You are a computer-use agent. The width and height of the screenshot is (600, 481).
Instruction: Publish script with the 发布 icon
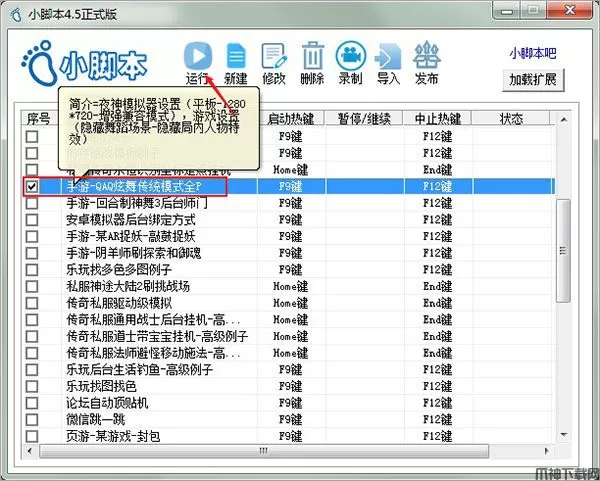(x=427, y=56)
